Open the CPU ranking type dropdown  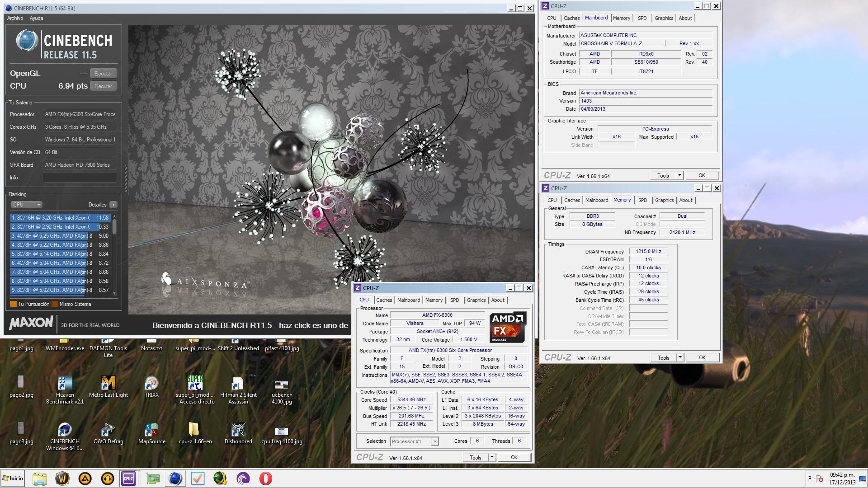[26, 205]
